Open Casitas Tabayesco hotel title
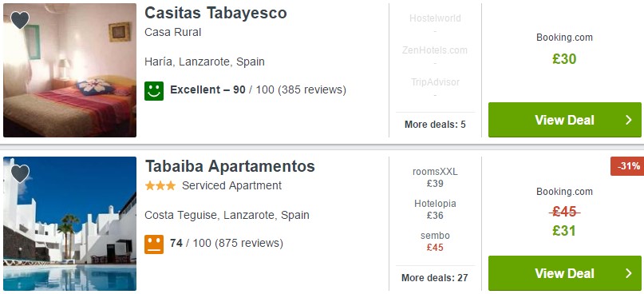This screenshot has width=644, height=294. tap(215, 13)
